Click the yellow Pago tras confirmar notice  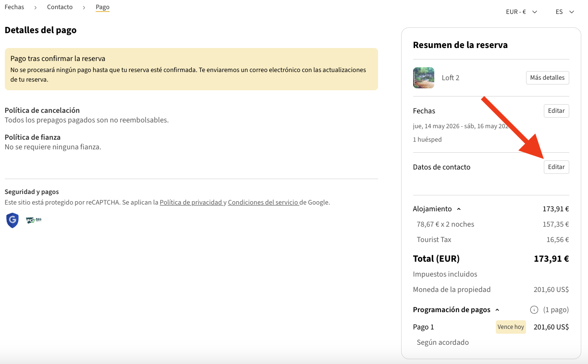191,69
